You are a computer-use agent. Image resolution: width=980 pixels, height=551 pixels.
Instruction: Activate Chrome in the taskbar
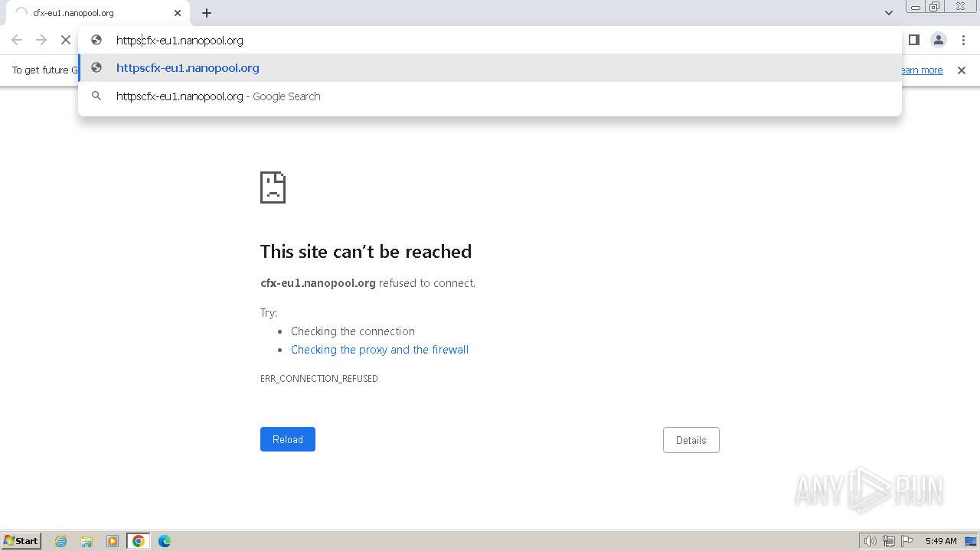point(139,541)
